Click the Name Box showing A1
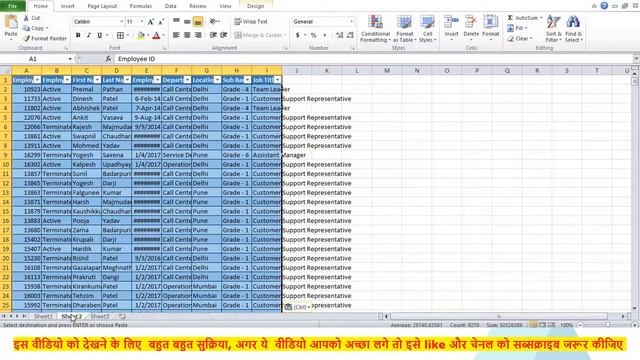The width and height of the screenshot is (640, 360). coord(33,59)
